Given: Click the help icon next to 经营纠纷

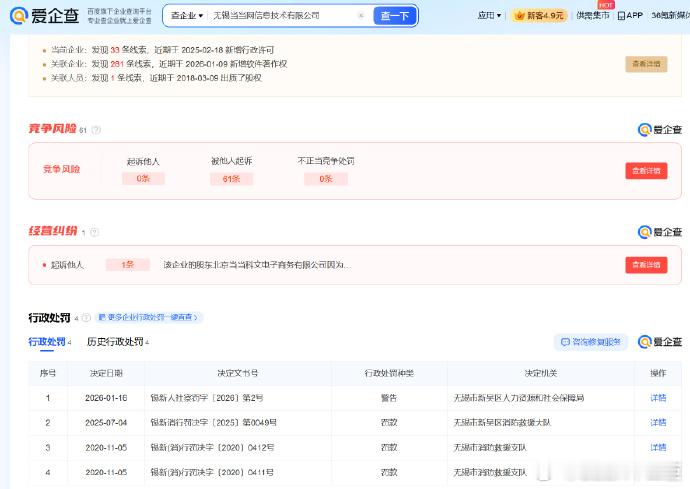Looking at the screenshot, I should pos(94,232).
